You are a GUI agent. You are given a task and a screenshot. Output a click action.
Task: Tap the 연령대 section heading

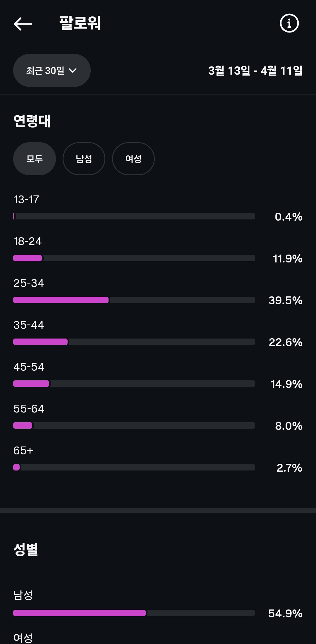(32, 121)
